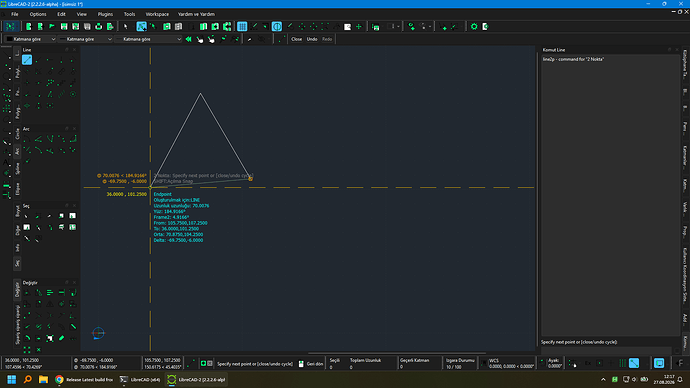
Task: Click Geri dön in the status bar
Action: pyautogui.click(x=315, y=364)
